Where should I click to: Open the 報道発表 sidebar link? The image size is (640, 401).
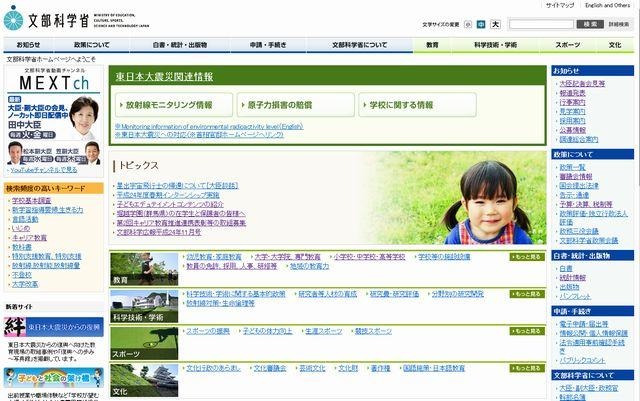point(572,93)
